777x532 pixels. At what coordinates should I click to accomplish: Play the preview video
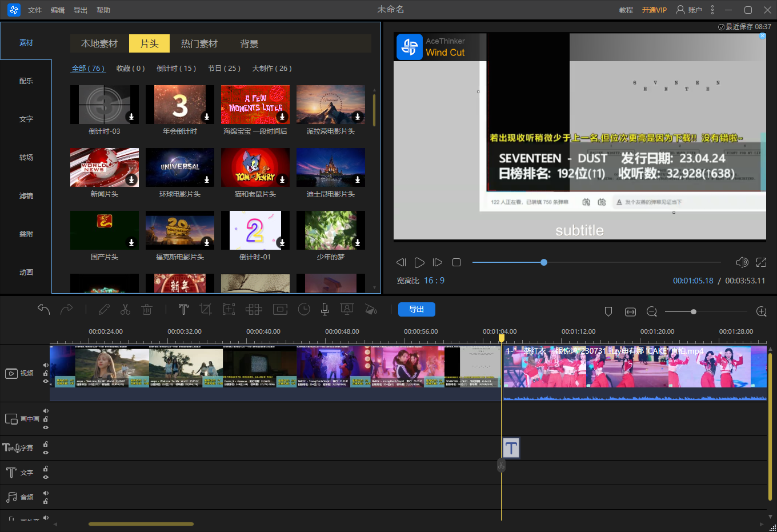pos(419,262)
